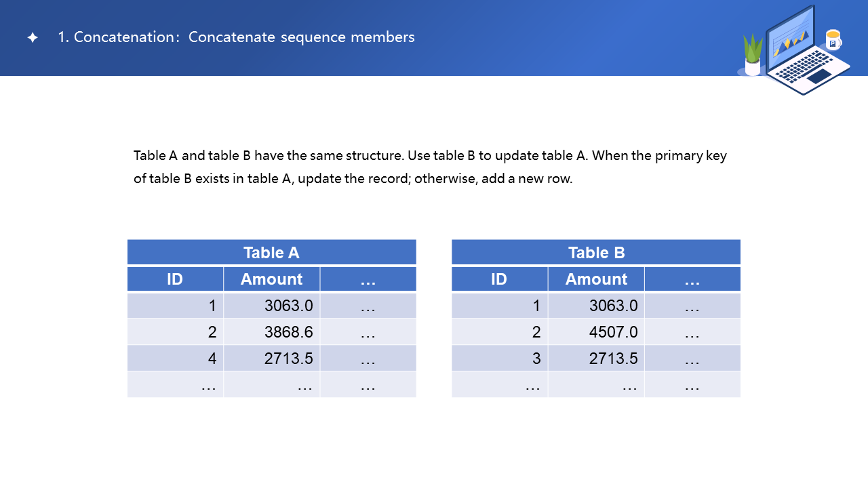Click the ID 1 cell in Table A
This screenshot has height=488, width=868.
click(x=175, y=306)
